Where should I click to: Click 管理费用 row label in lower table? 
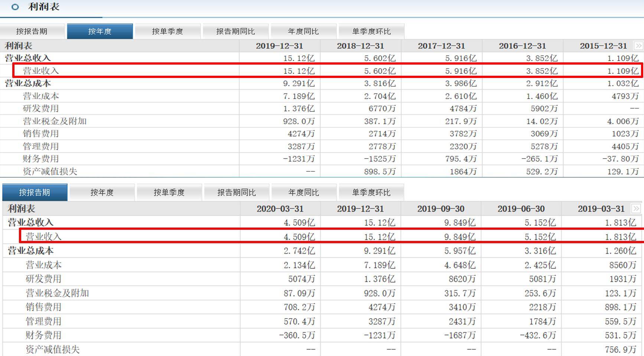(x=43, y=321)
